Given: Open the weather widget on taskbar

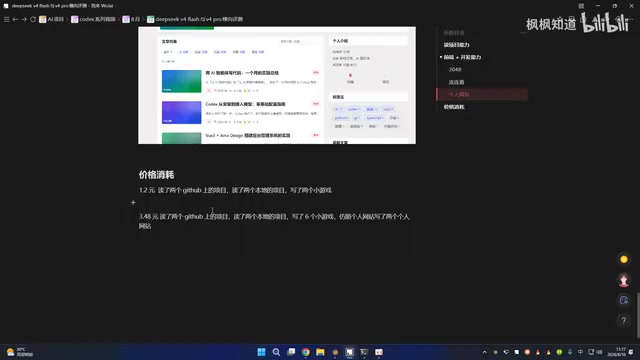Looking at the screenshot, I should [20, 352].
